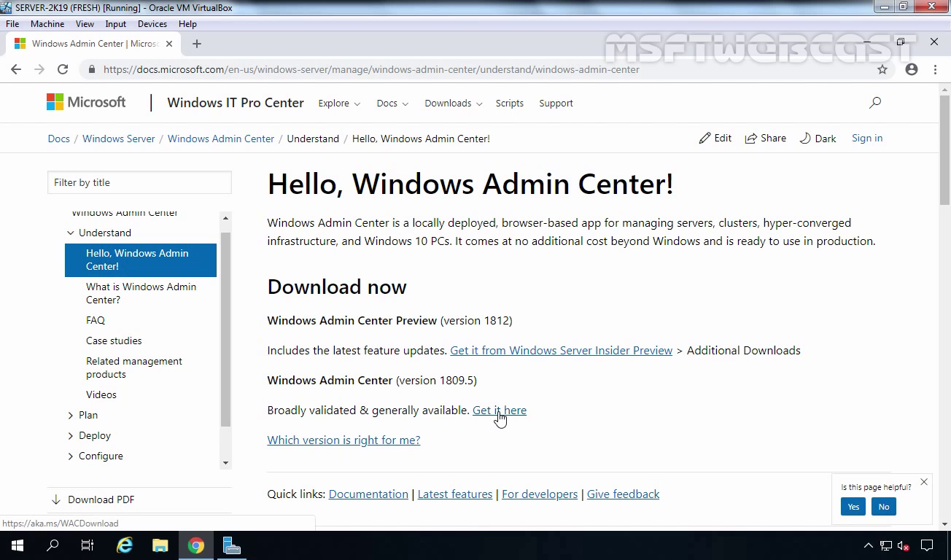Open Chrome's three-dot menu
This screenshot has height=560, width=951.
pyautogui.click(x=935, y=69)
